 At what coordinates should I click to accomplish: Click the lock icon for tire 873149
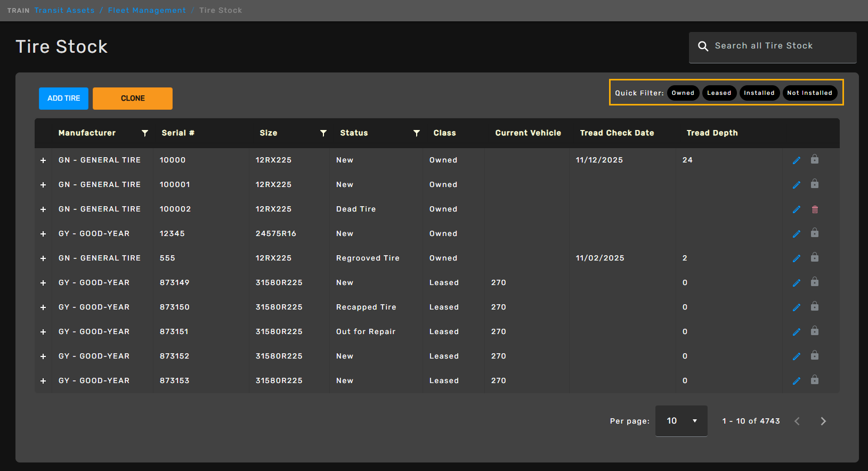tap(814, 282)
